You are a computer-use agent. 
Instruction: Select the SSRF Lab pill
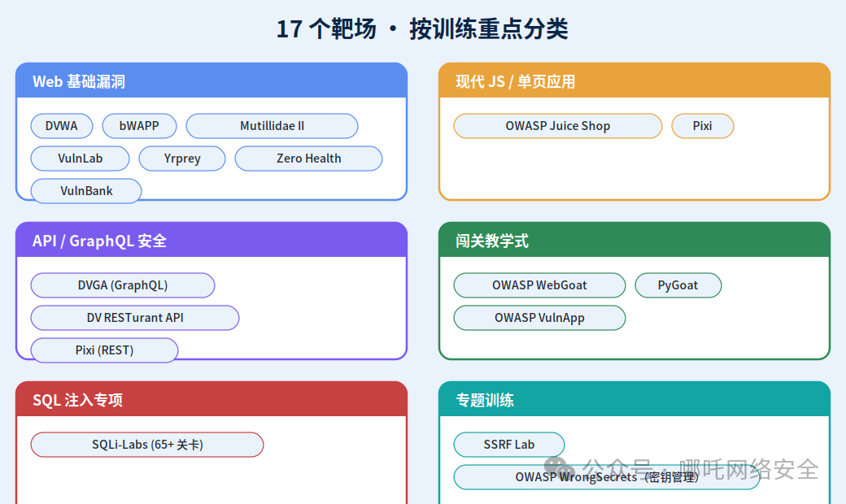[508, 445]
